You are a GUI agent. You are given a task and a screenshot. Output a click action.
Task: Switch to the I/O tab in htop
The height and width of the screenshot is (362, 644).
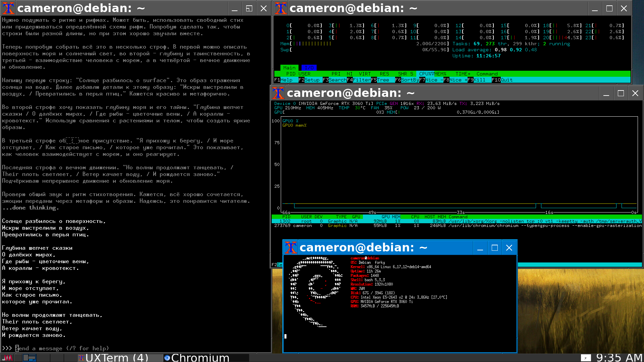(309, 68)
